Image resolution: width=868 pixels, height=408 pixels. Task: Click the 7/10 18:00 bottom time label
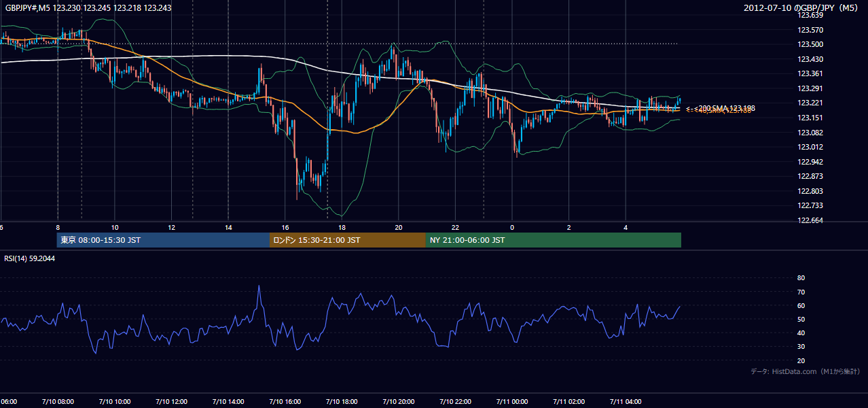coord(342,402)
